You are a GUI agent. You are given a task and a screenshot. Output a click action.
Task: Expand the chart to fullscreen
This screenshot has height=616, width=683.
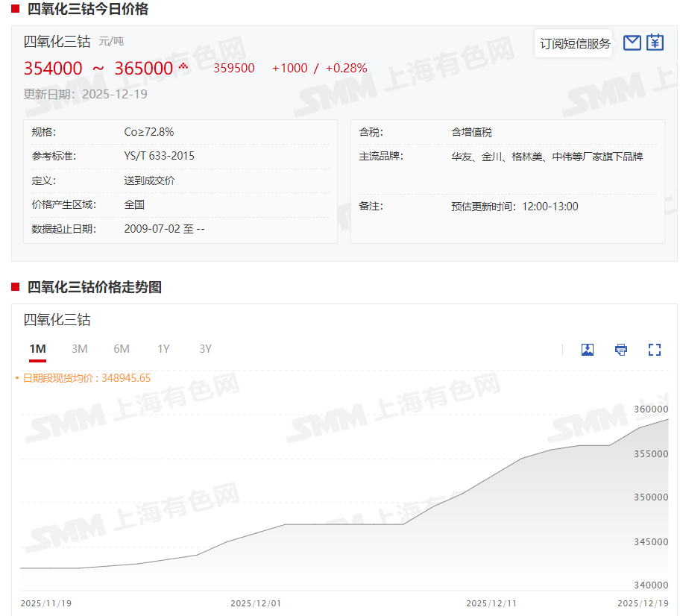pyautogui.click(x=655, y=349)
